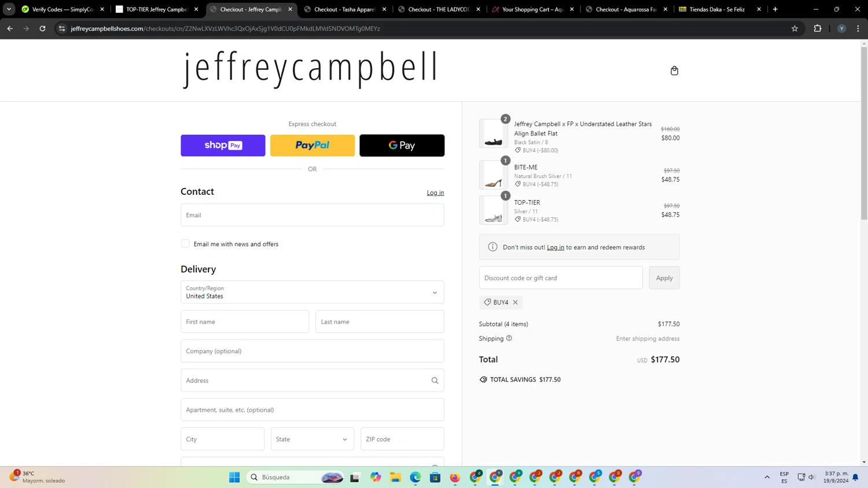Open the volume control in the tray
868x488 pixels.
point(811,477)
